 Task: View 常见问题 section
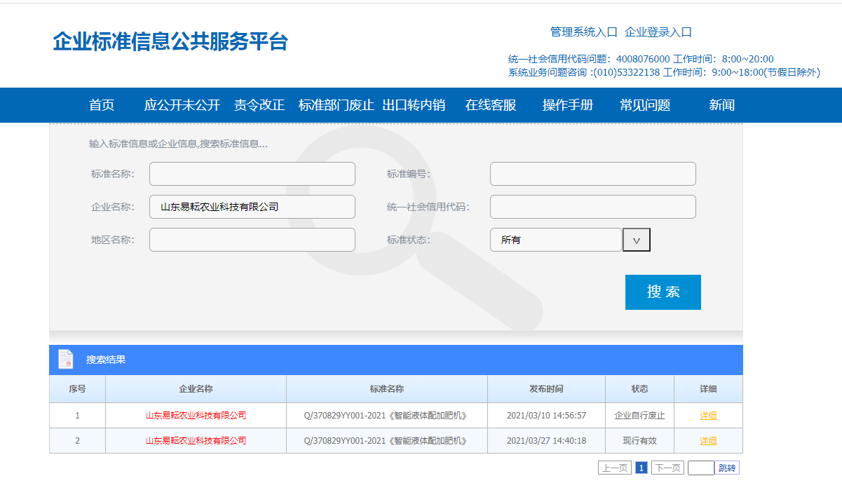645,105
